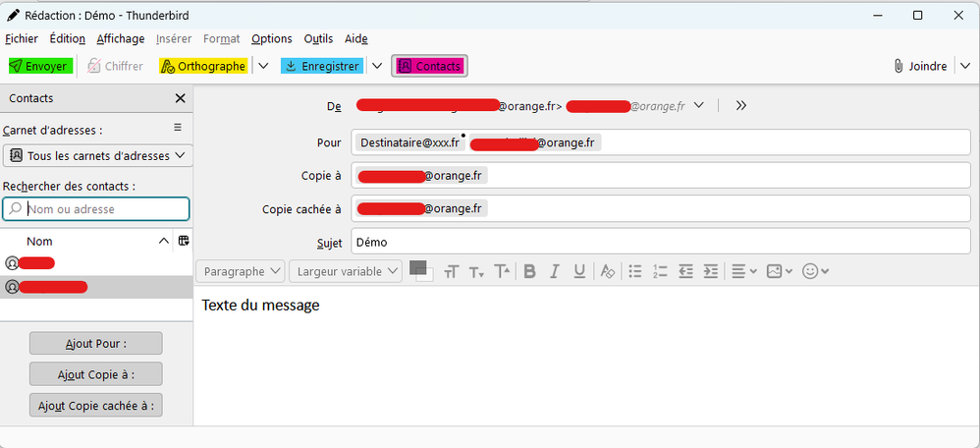
Task: Toggle the Contacts sidebar button
Action: pos(429,67)
